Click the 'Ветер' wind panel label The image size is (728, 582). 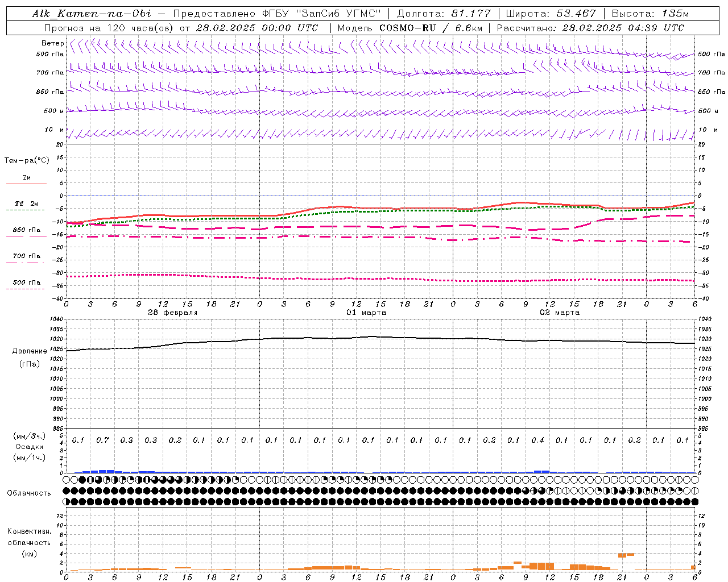pos(52,43)
